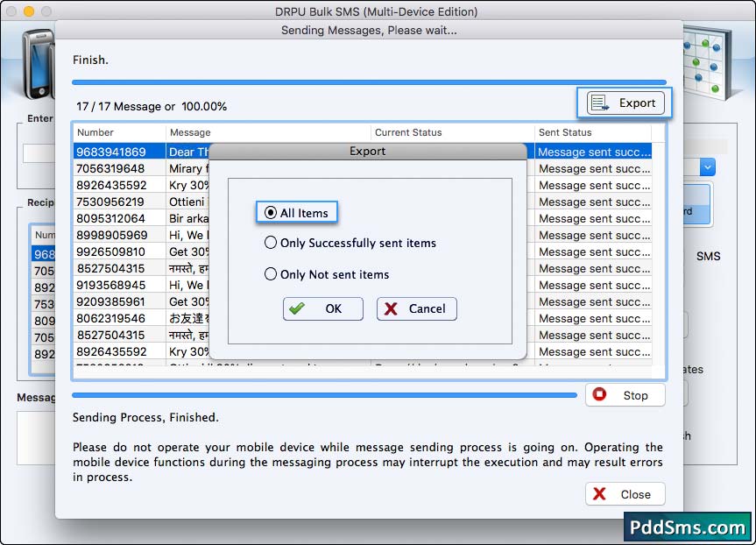
Task: Sort by the Sent Status column header
Action: 593,132
